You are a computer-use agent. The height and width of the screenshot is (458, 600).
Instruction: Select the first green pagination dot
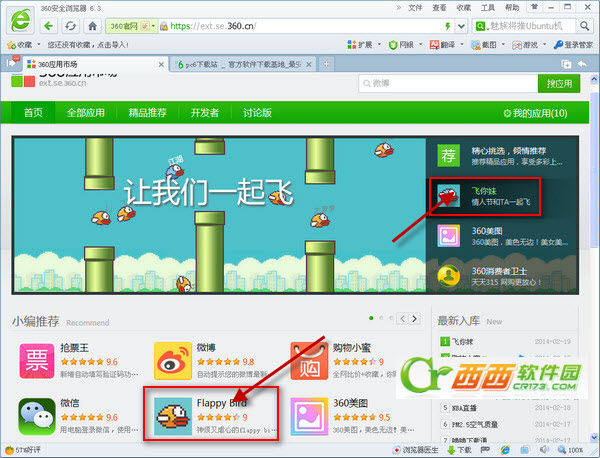click(371, 318)
